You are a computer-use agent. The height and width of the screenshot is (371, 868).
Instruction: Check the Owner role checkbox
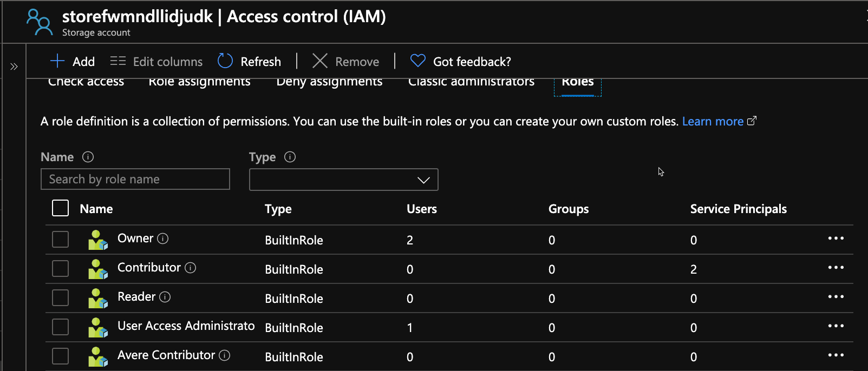click(x=60, y=239)
